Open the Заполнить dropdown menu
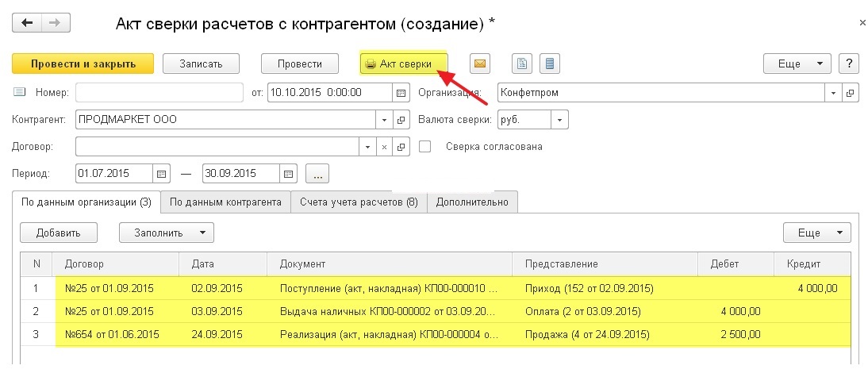The image size is (868, 373). click(167, 233)
